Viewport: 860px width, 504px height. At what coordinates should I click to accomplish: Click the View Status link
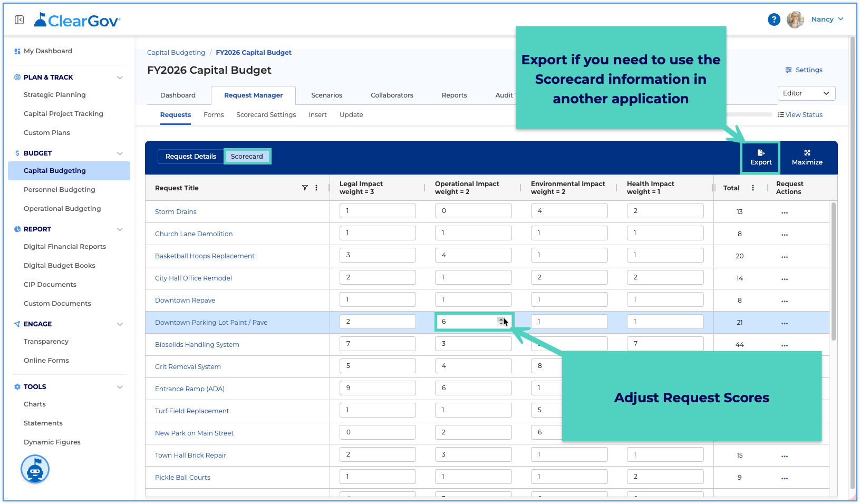tap(800, 115)
